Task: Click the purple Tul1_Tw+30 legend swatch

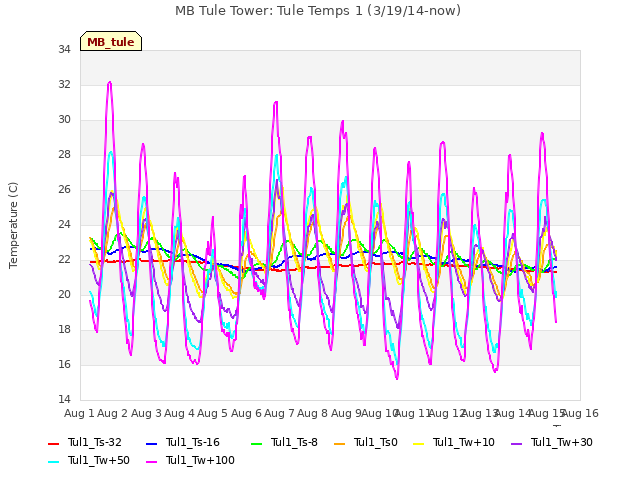Action: (516, 443)
